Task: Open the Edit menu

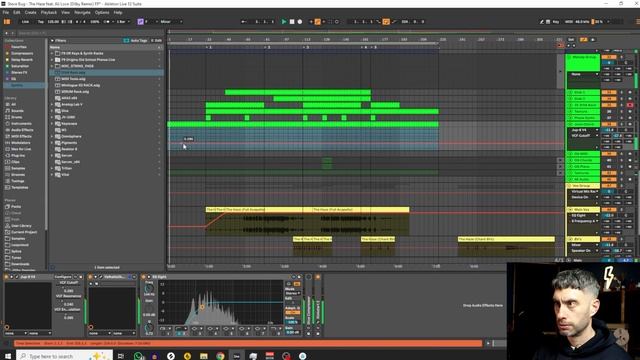Action: point(17,13)
